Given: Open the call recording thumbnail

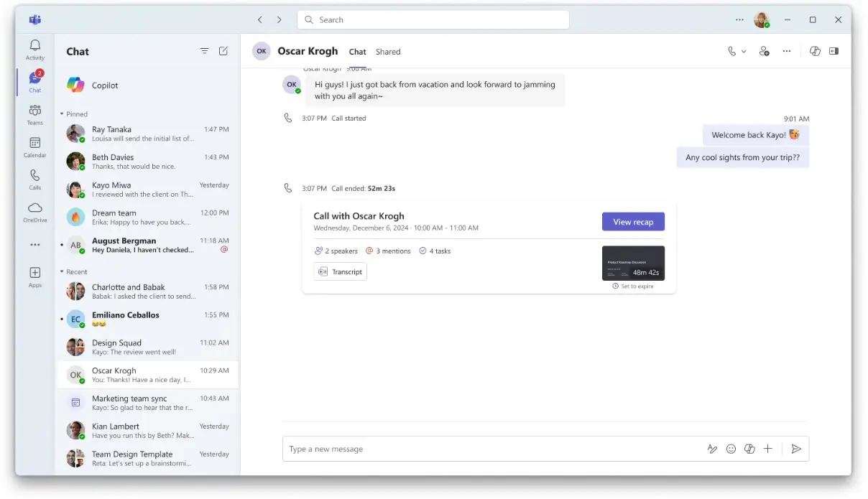Looking at the screenshot, I should tap(633, 263).
